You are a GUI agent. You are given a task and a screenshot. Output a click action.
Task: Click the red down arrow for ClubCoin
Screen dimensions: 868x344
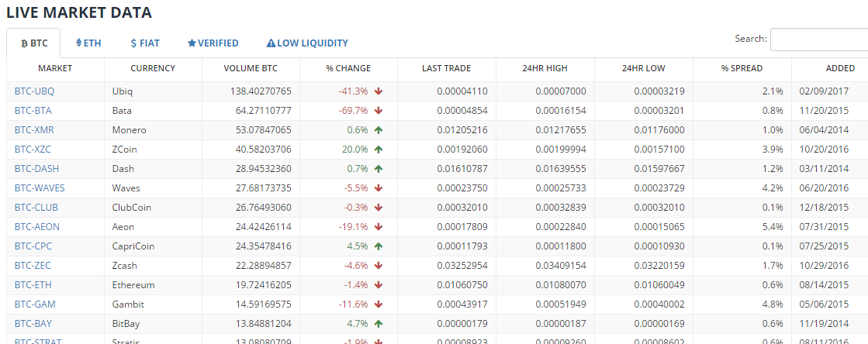(379, 208)
